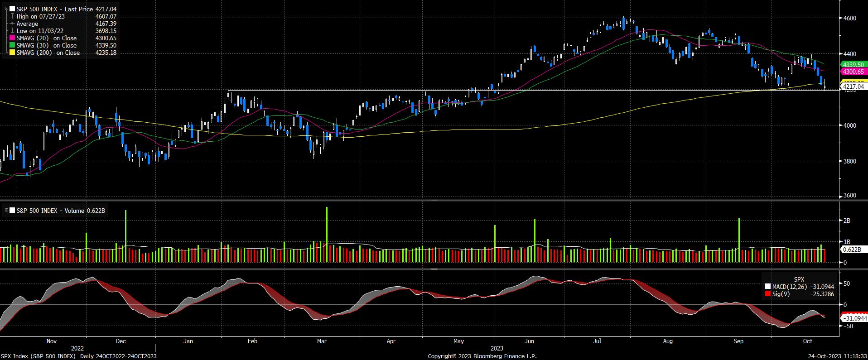This screenshot has width=868, height=360.
Task: Click the 24-Oct-2023 11:18:33 timestamp
Action: [838, 356]
